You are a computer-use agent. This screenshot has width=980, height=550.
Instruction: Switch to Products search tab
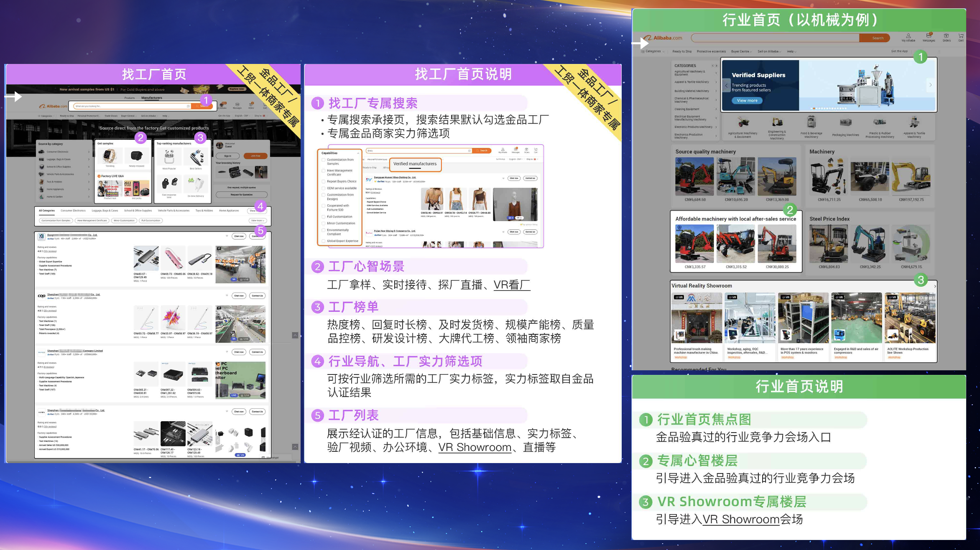[130, 98]
